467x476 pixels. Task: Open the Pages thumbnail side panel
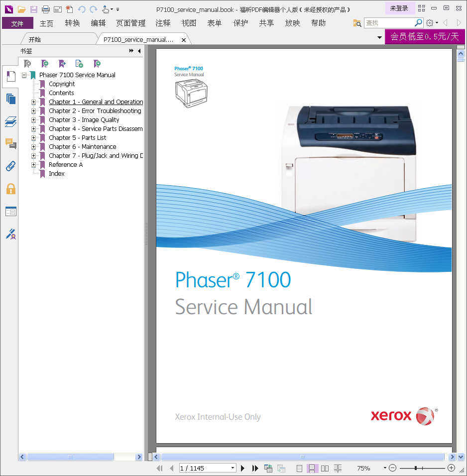point(11,99)
